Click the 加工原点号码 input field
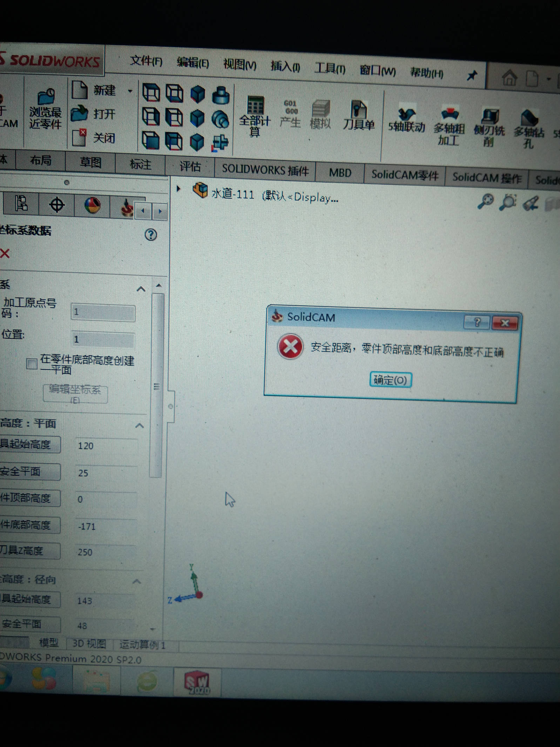560x747 pixels. [x=103, y=312]
